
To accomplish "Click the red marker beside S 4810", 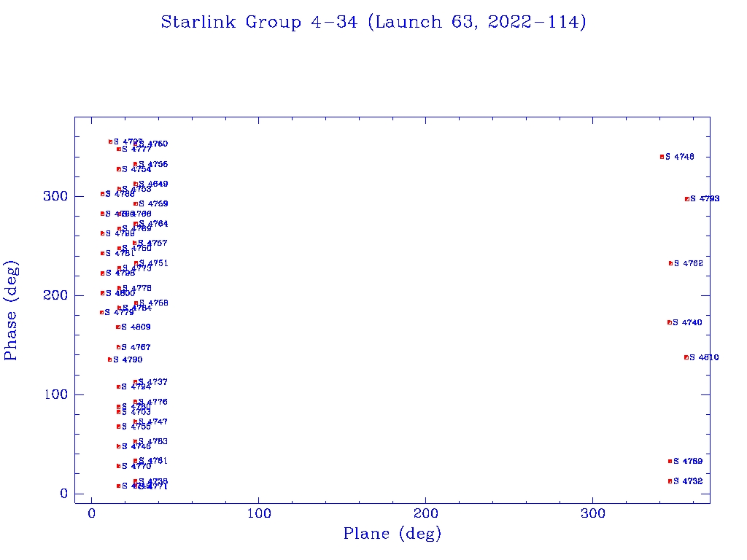I will pos(686,357).
